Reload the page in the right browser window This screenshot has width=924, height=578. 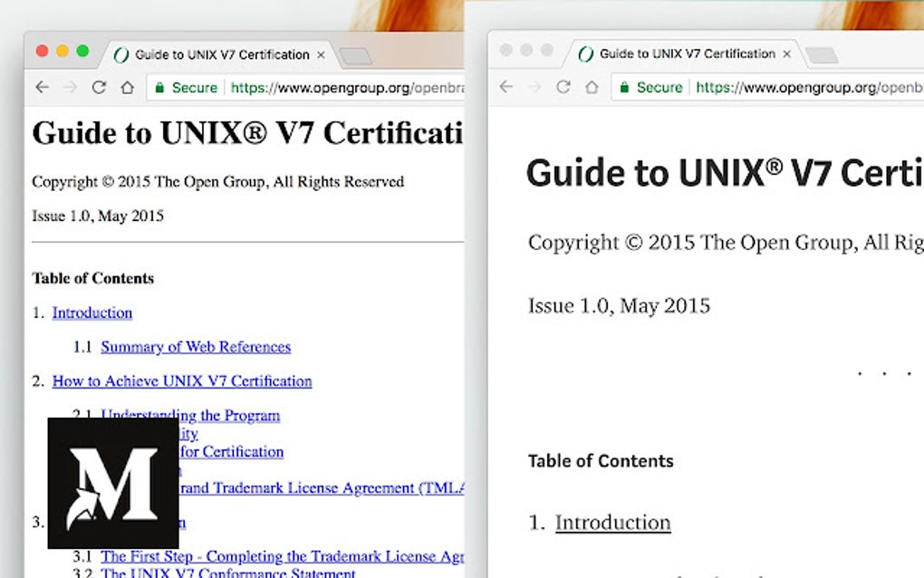(563, 87)
